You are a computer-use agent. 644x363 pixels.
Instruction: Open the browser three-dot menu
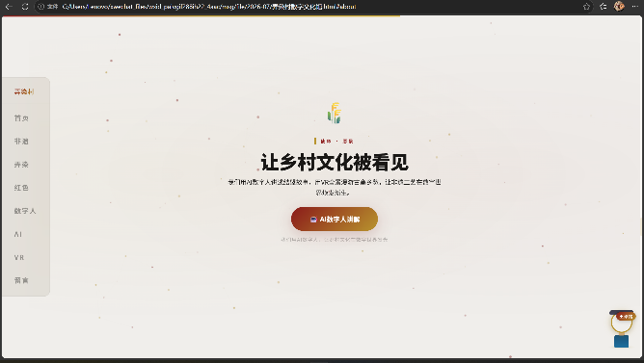[x=635, y=7]
